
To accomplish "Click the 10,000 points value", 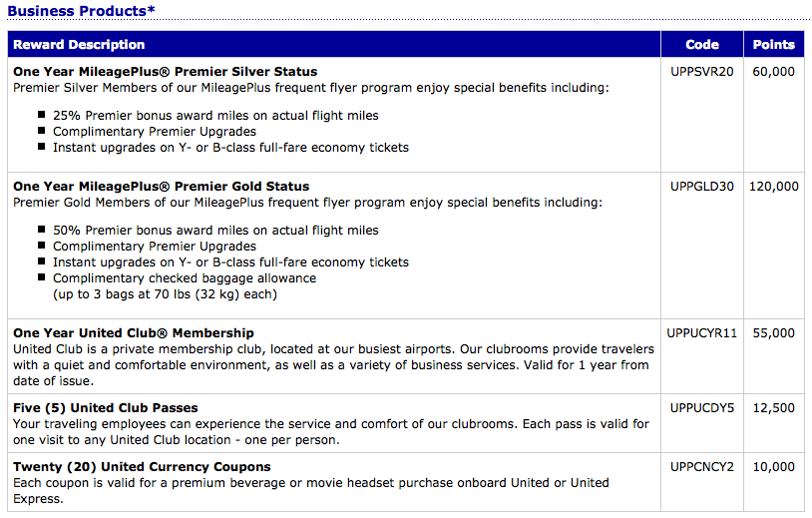I will pyautogui.click(x=773, y=467).
